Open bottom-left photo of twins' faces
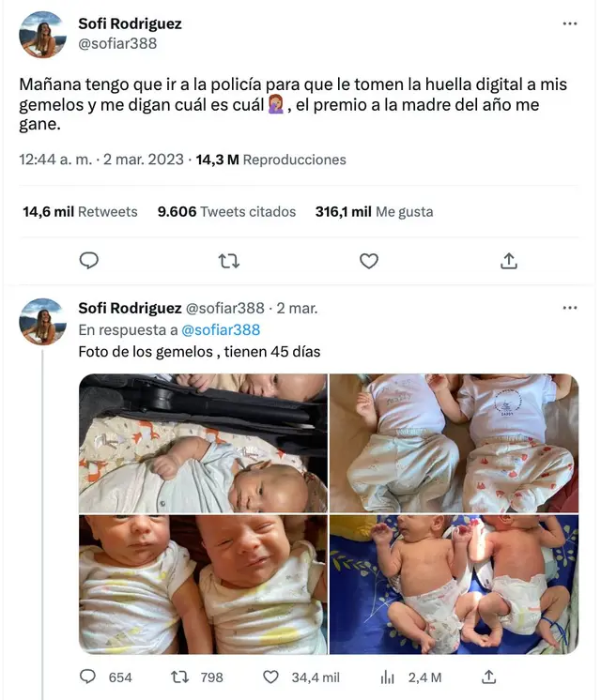This screenshot has height=700, width=601. click(203, 584)
